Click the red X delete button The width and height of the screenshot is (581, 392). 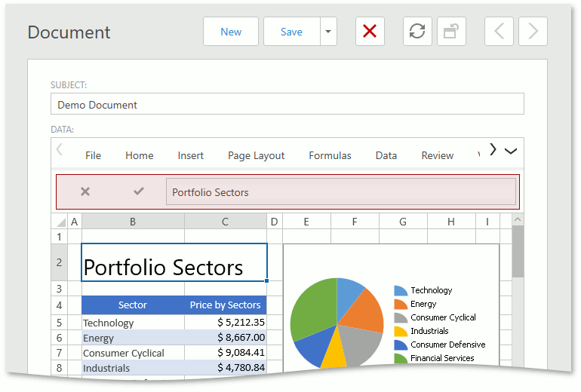pyautogui.click(x=370, y=32)
